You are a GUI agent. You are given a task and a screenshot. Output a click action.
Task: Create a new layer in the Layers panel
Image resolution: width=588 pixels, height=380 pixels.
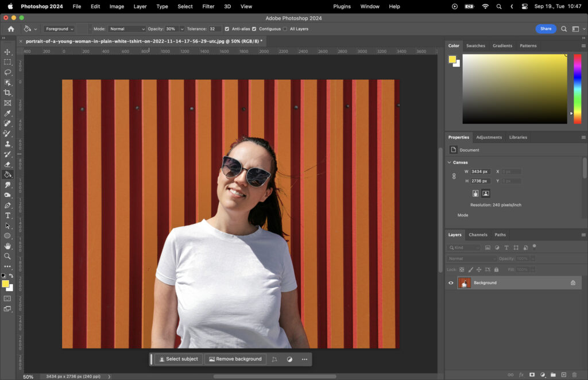coord(563,374)
